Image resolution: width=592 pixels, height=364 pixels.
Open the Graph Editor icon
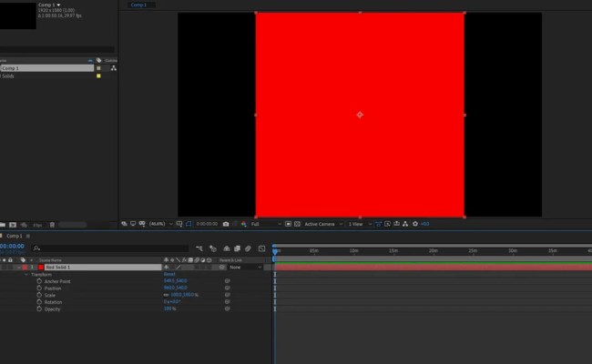[261, 248]
